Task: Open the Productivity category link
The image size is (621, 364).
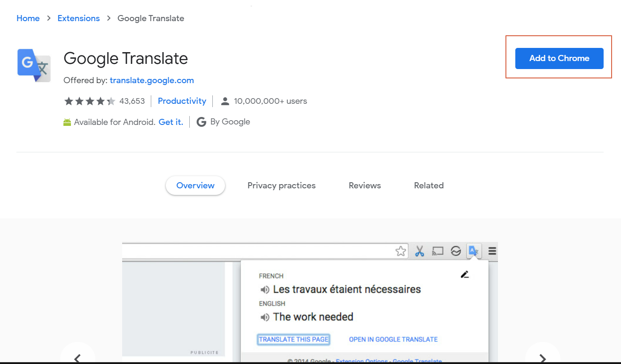Action: (x=182, y=101)
